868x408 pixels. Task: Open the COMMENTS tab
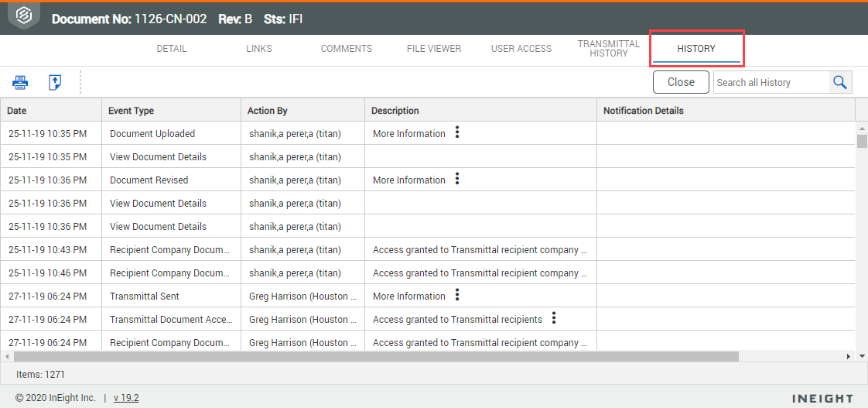pos(347,49)
